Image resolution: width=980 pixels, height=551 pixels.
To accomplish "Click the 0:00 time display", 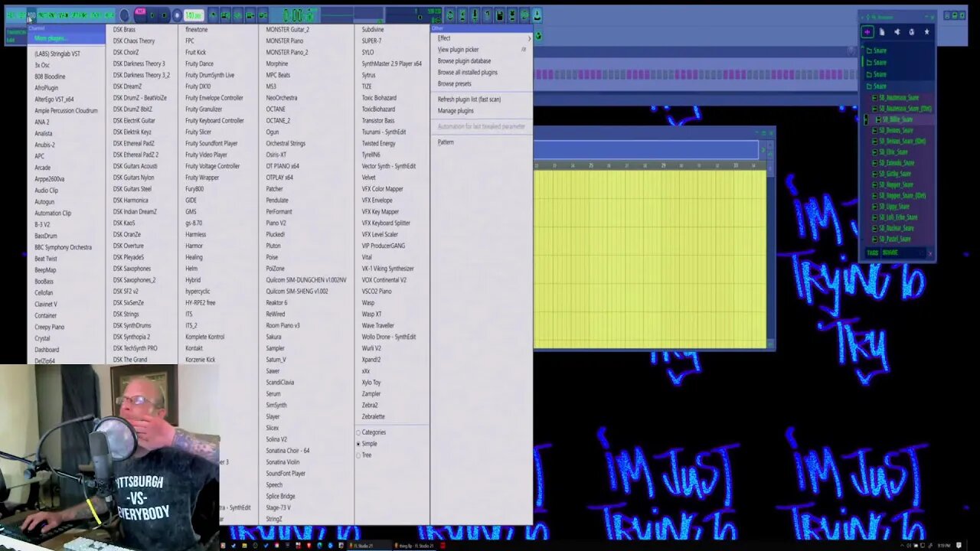I will coord(299,15).
